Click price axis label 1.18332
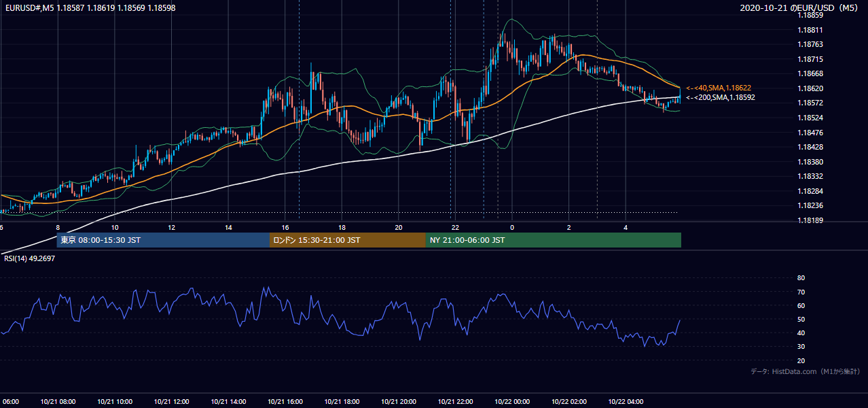Screen dimensions: 868x408 (810, 176)
